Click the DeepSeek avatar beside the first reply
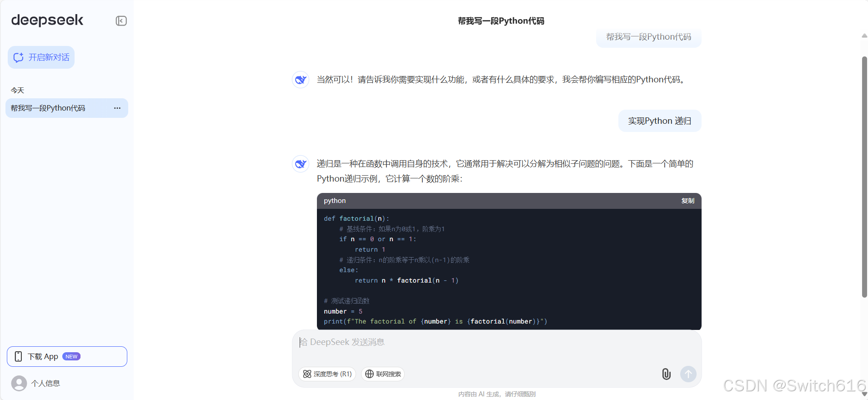868x400 pixels. 301,80
